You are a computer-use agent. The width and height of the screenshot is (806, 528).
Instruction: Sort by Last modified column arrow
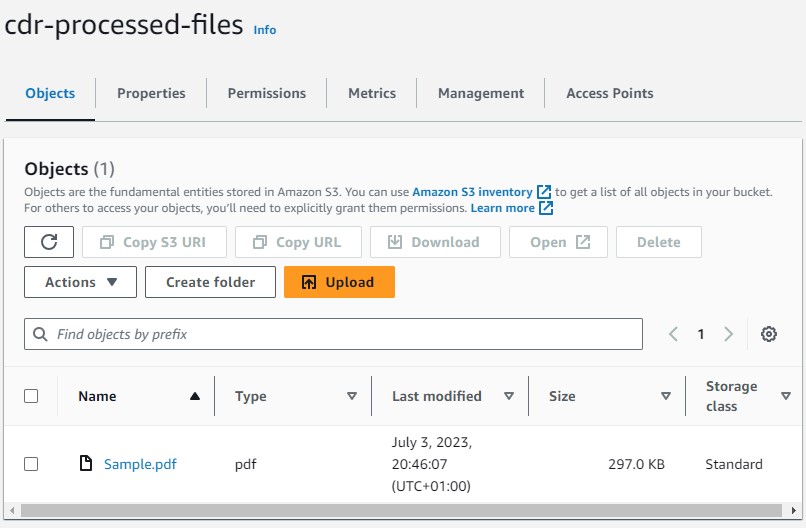click(508, 396)
